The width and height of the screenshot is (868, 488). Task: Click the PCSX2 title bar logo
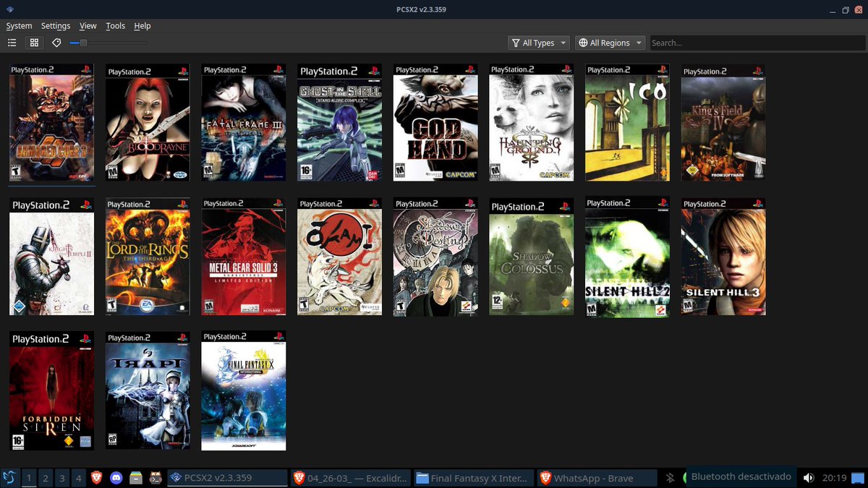(9, 9)
